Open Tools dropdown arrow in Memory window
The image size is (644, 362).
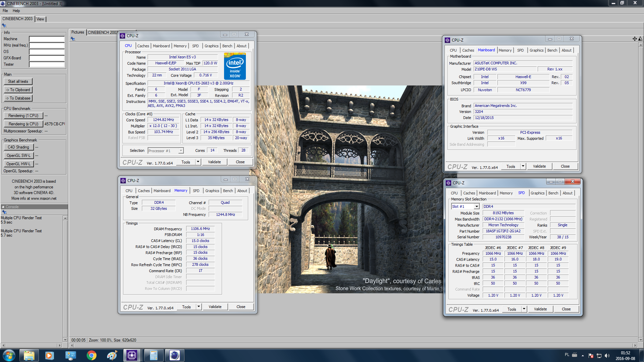coord(199,307)
